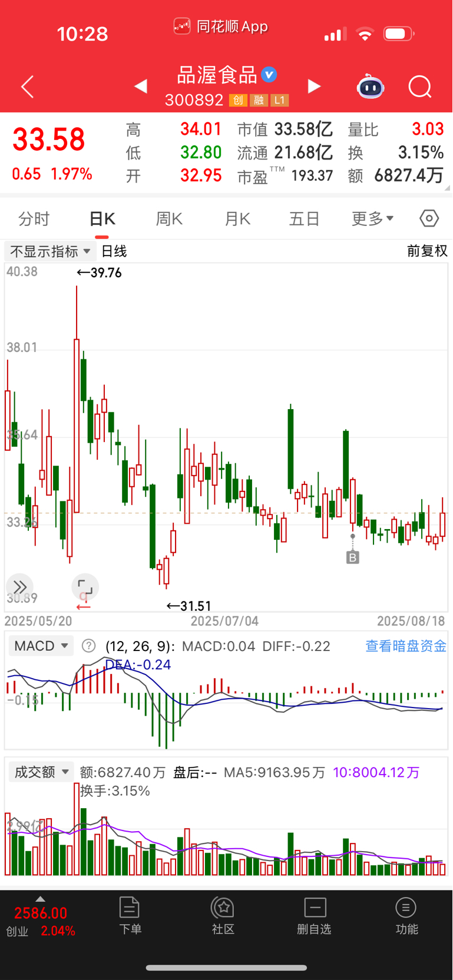Go to next stock with right triangle
The image size is (453, 980).
pyautogui.click(x=315, y=87)
